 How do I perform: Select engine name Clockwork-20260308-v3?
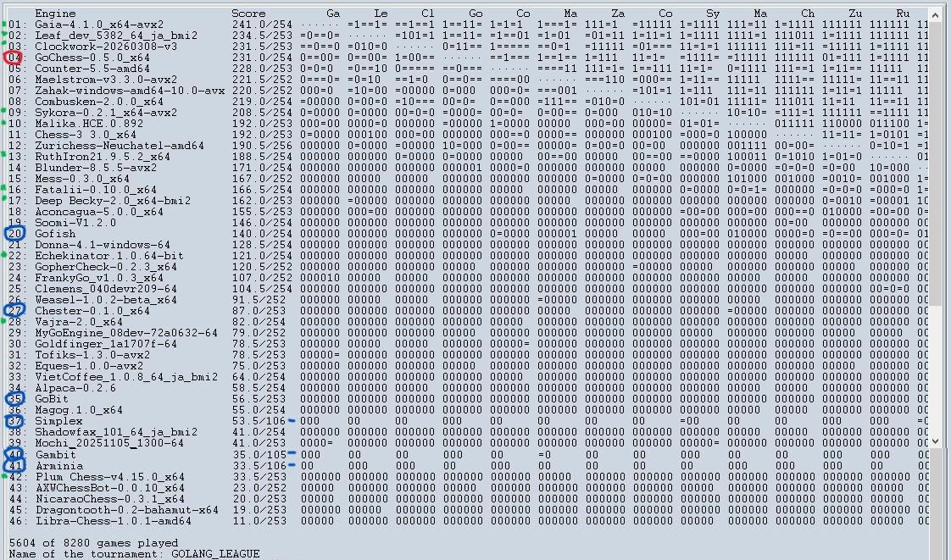(106, 47)
